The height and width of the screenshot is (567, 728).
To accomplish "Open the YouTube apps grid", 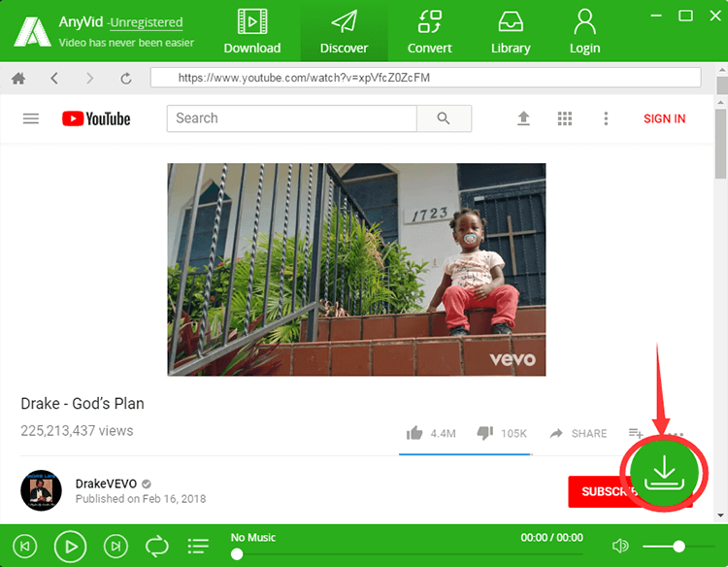I will [x=565, y=118].
